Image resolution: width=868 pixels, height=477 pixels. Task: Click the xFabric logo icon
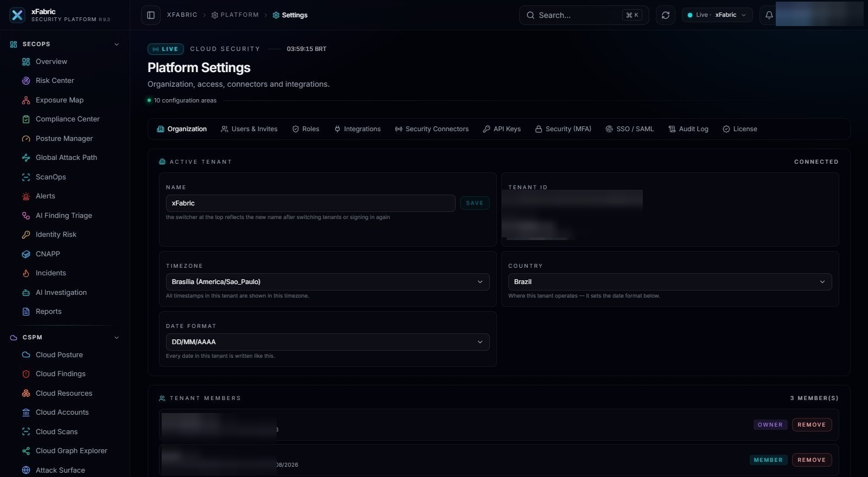pos(17,15)
